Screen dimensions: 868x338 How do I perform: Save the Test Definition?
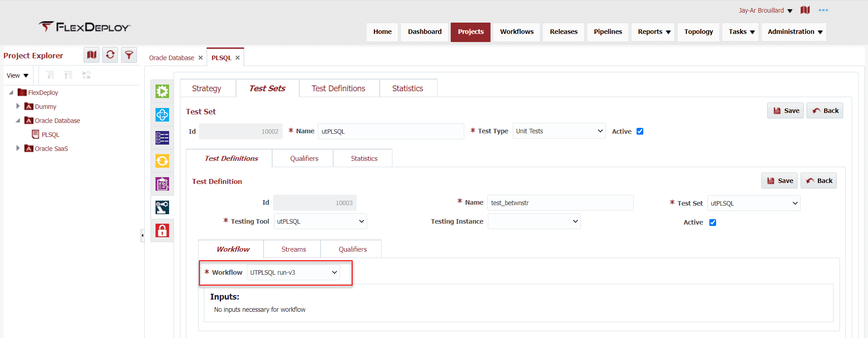(x=779, y=181)
